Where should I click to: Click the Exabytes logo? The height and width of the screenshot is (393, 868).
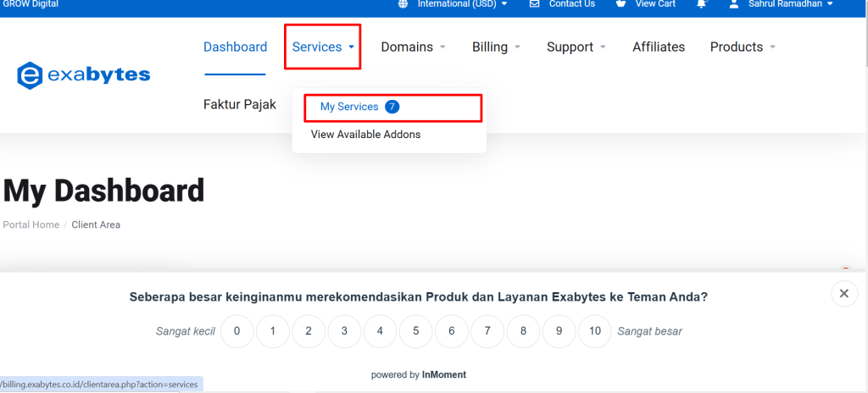83,75
